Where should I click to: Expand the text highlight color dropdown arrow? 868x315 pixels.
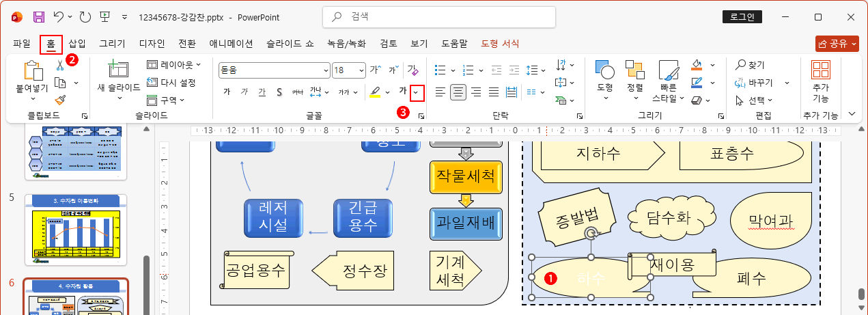pyautogui.click(x=388, y=92)
